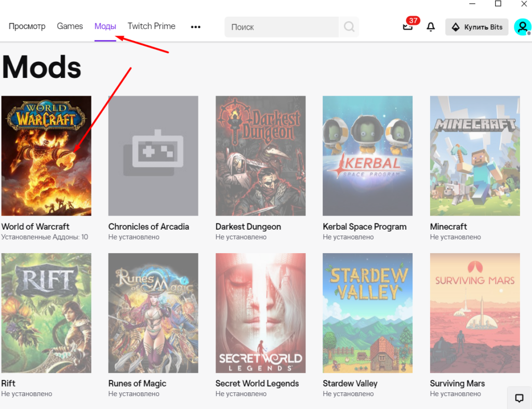The width and height of the screenshot is (532, 409).
Task: Open the Games tab
Action: (70, 26)
